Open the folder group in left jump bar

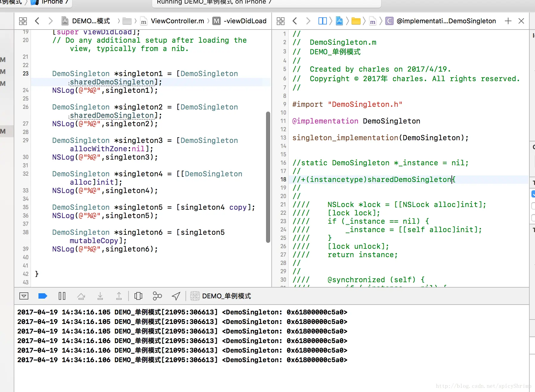tap(127, 21)
